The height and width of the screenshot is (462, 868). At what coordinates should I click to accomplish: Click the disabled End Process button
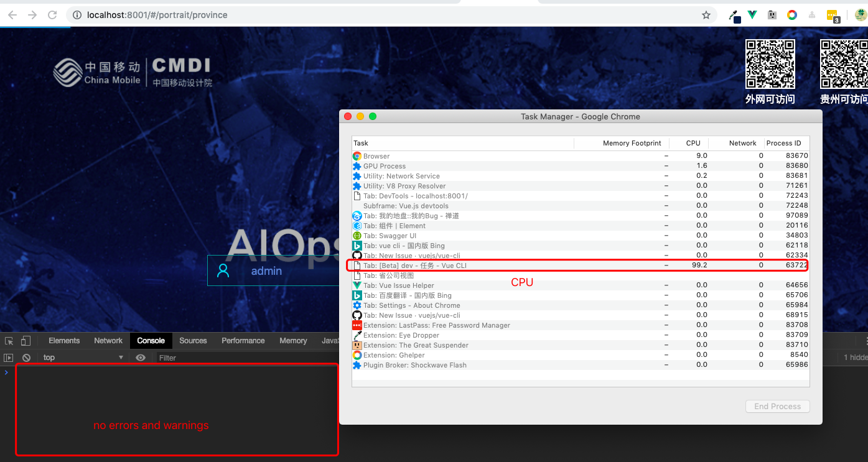click(x=777, y=406)
